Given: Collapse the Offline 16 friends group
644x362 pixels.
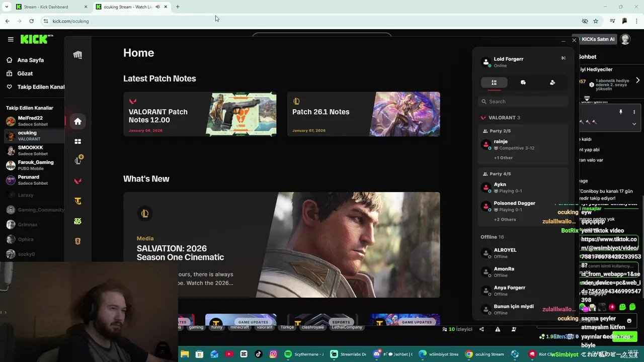Looking at the screenshot, I should pos(492,237).
